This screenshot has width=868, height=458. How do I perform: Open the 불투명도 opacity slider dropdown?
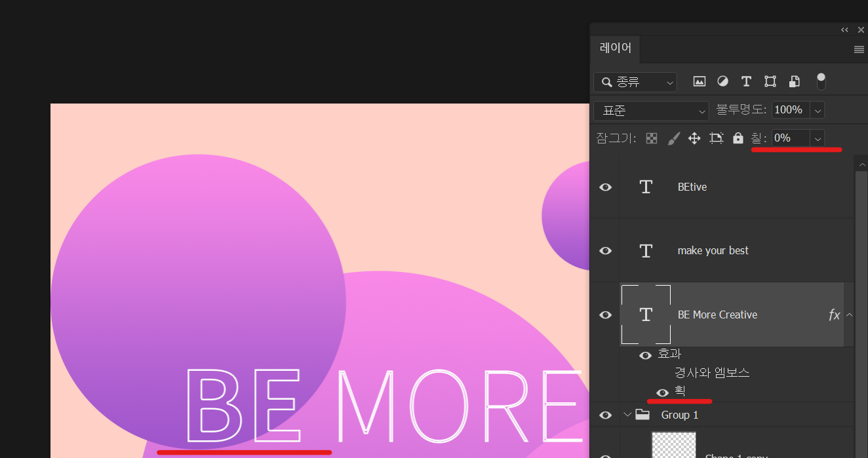point(818,111)
